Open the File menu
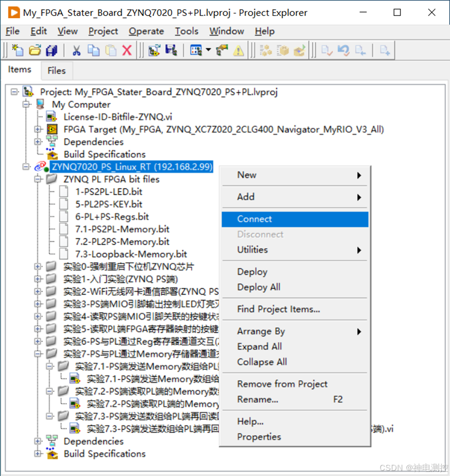The width and height of the screenshot is (450, 476). pyautogui.click(x=13, y=31)
